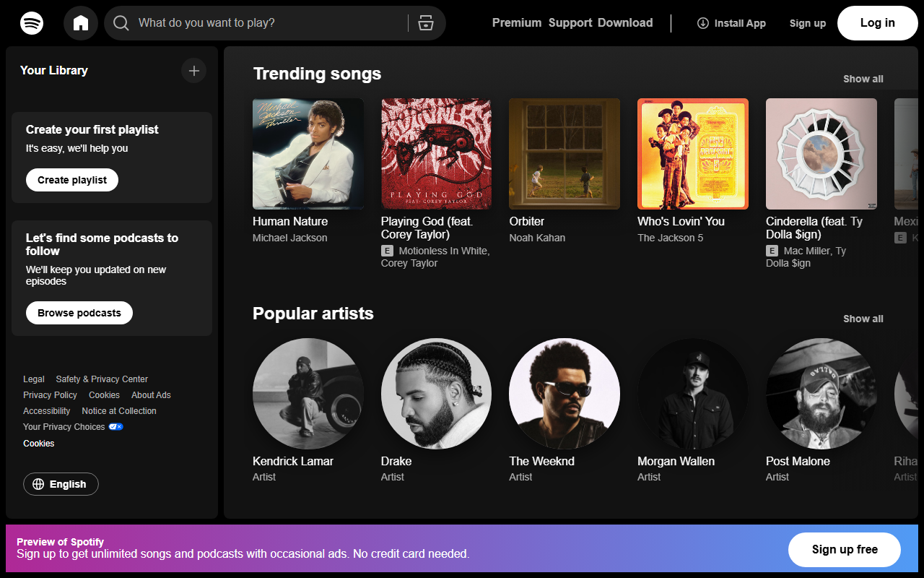Click the white Cookies link at bottom
The height and width of the screenshot is (578, 924).
tap(39, 444)
